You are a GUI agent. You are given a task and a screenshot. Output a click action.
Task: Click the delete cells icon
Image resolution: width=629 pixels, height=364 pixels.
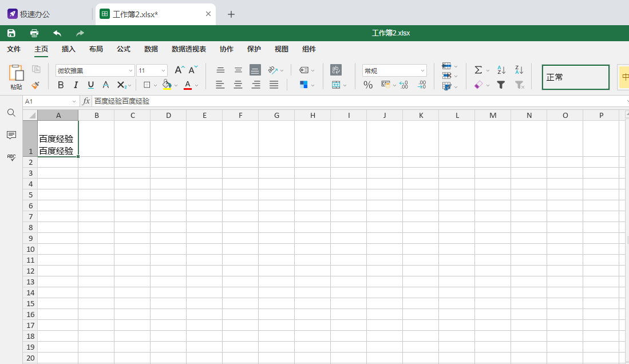446,76
